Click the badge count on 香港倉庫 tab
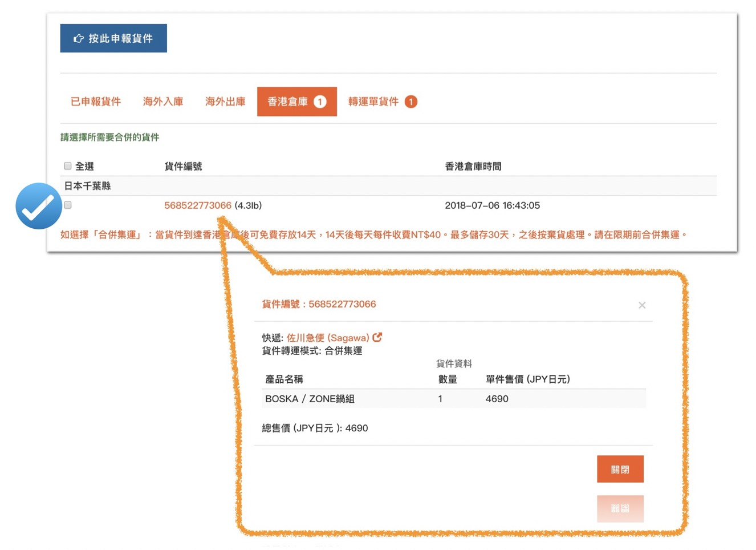Screen dimensions: 756x550 (x=320, y=102)
